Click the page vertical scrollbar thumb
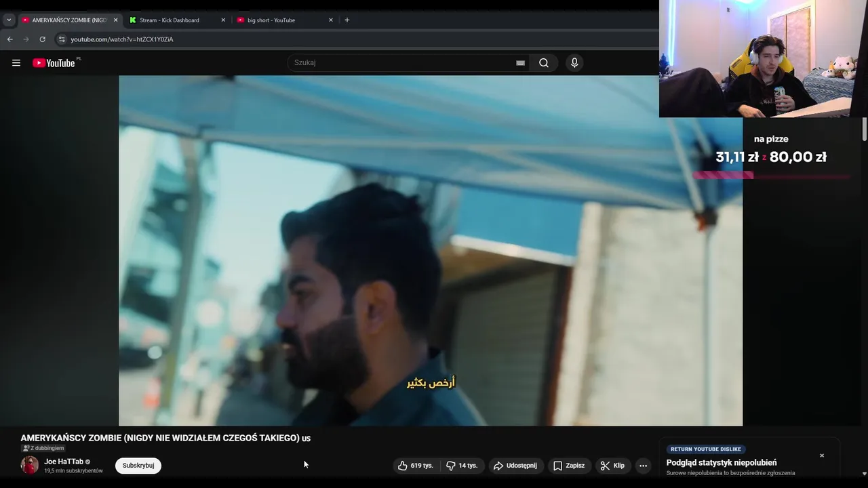Viewport: 868px width, 488px height. (865, 129)
